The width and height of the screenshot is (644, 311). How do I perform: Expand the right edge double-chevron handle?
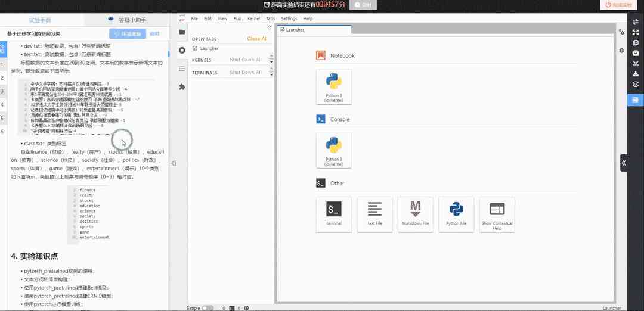coord(624,163)
